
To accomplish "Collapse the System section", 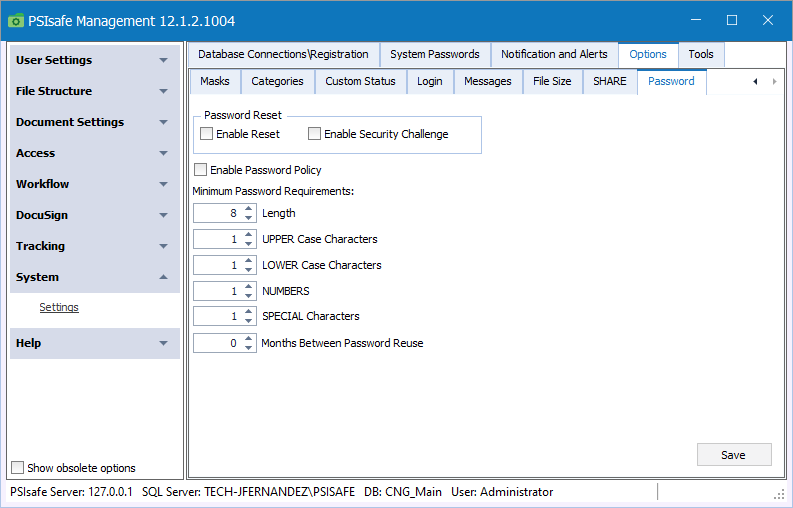I will point(95,277).
